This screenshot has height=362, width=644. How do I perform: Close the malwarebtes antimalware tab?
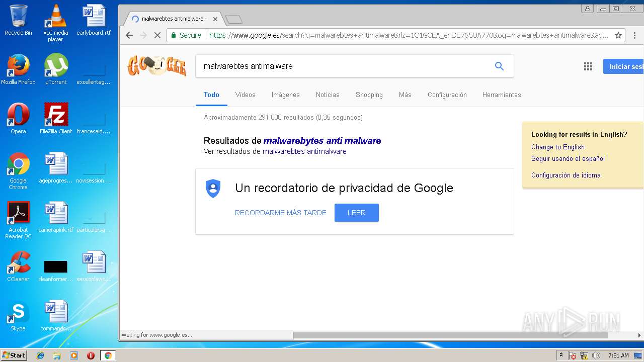[215, 19]
